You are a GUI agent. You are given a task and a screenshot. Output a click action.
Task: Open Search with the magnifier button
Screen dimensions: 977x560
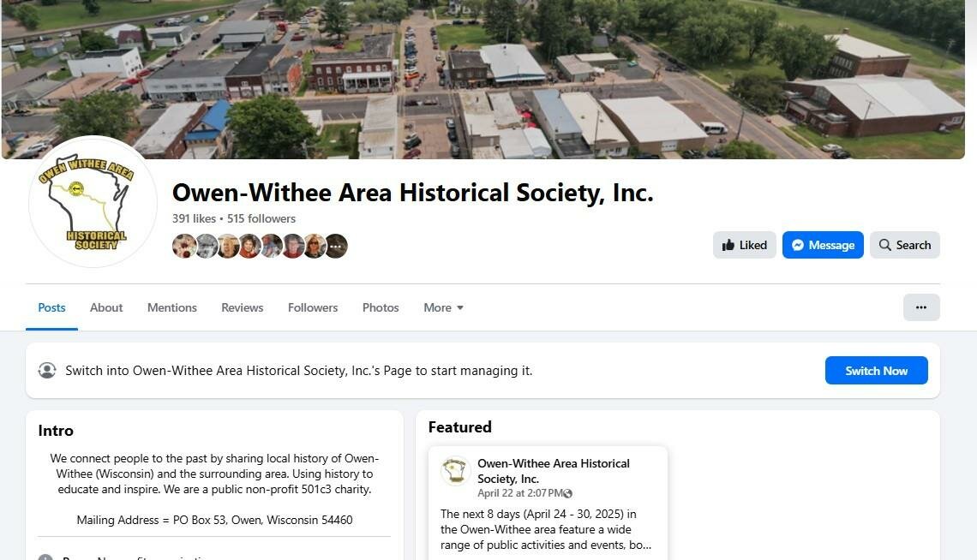click(x=905, y=245)
